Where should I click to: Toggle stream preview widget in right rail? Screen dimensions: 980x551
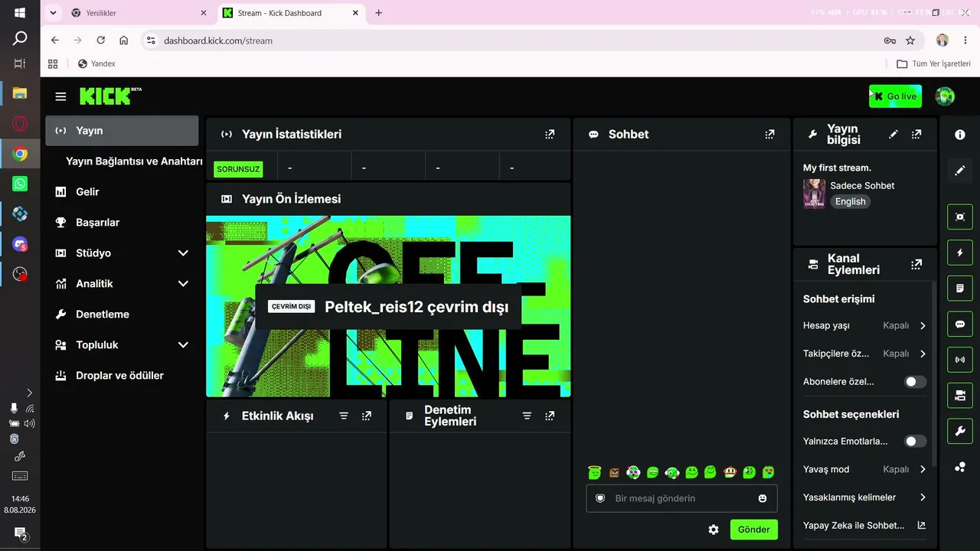tap(960, 217)
